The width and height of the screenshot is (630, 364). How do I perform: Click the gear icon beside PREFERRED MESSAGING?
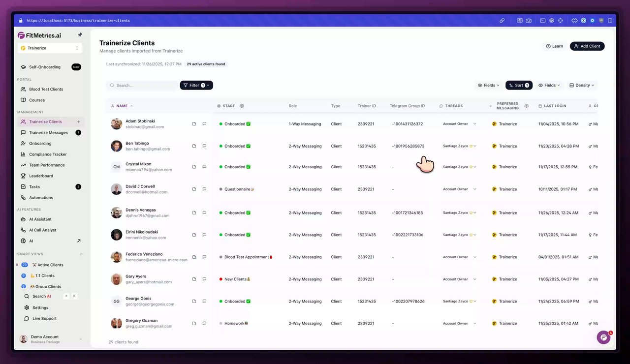click(527, 106)
